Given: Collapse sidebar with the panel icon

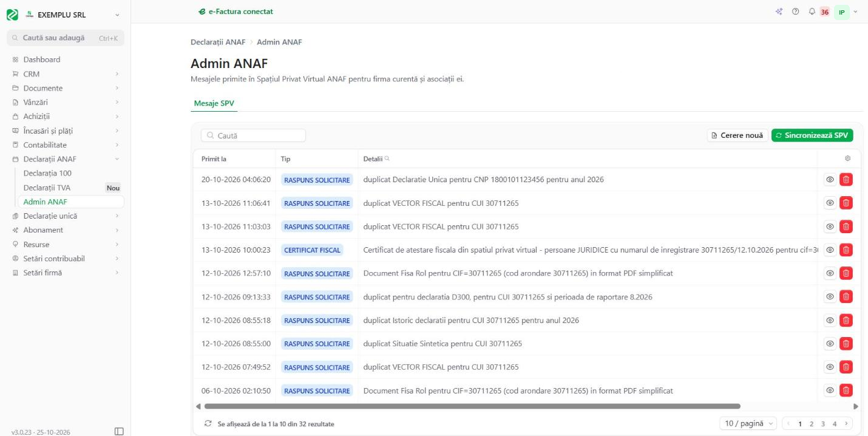Looking at the screenshot, I should (119, 431).
